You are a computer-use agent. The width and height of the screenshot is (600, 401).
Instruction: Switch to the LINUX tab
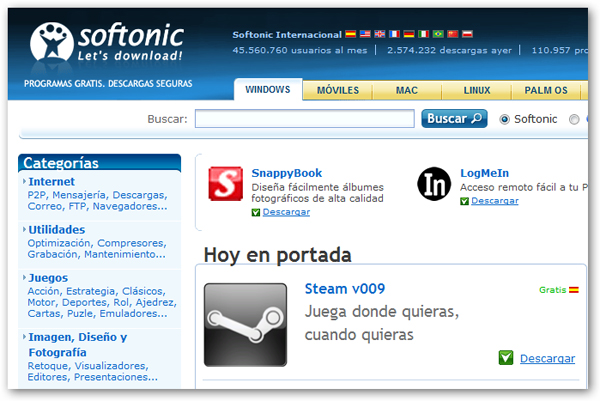pyautogui.click(x=477, y=90)
